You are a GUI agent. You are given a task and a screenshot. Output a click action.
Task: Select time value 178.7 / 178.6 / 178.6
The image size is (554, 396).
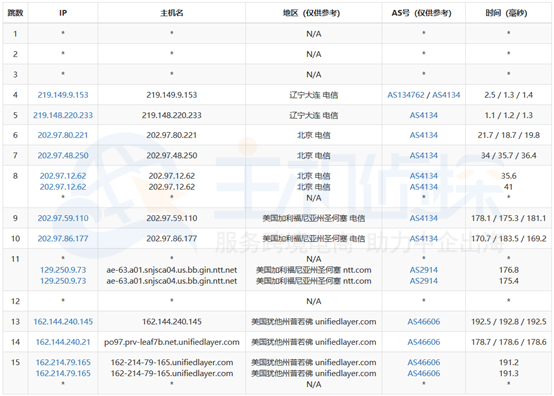(x=508, y=342)
